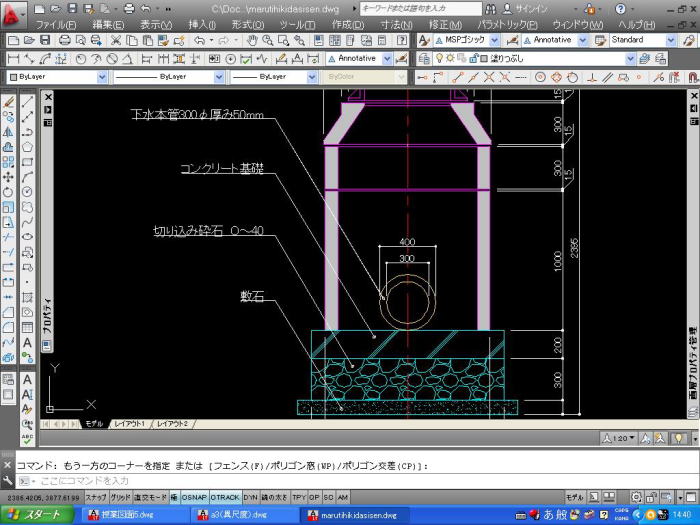Select the Mirror tool

point(8,132)
